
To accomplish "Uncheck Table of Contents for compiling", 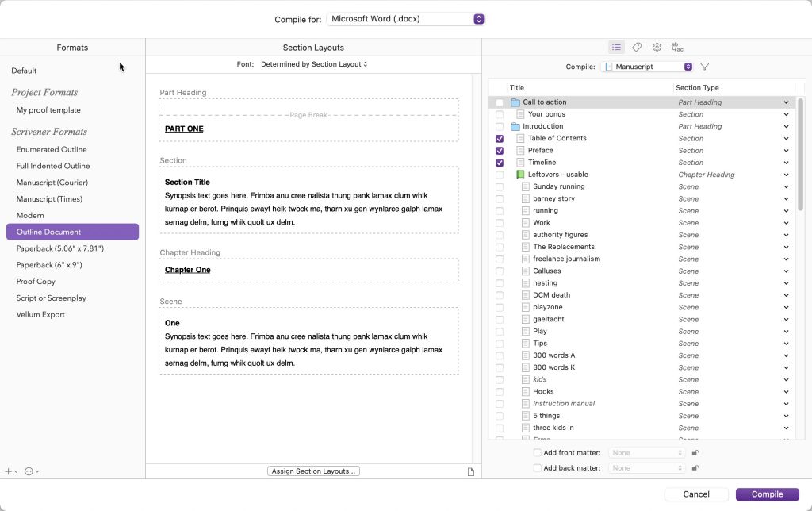I will (x=500, y=138).
